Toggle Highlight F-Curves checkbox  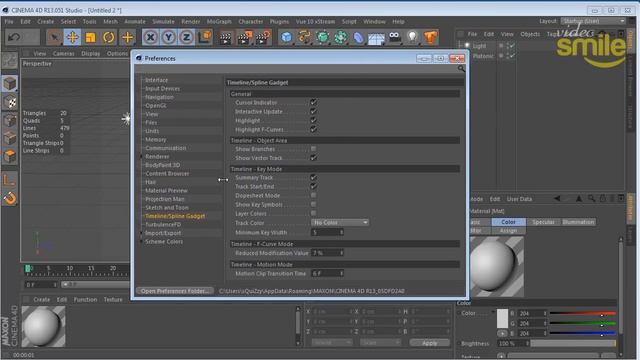tap(313, 129)
